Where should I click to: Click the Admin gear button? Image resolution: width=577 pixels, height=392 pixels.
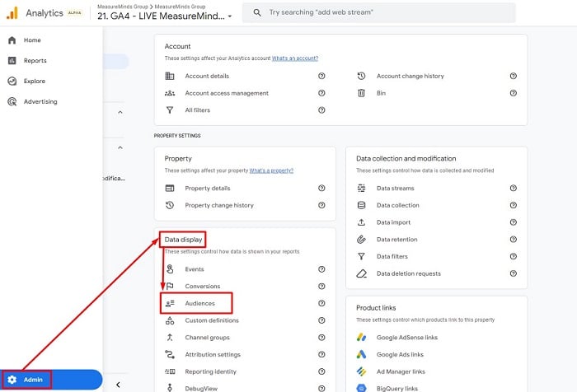(51, 380)
